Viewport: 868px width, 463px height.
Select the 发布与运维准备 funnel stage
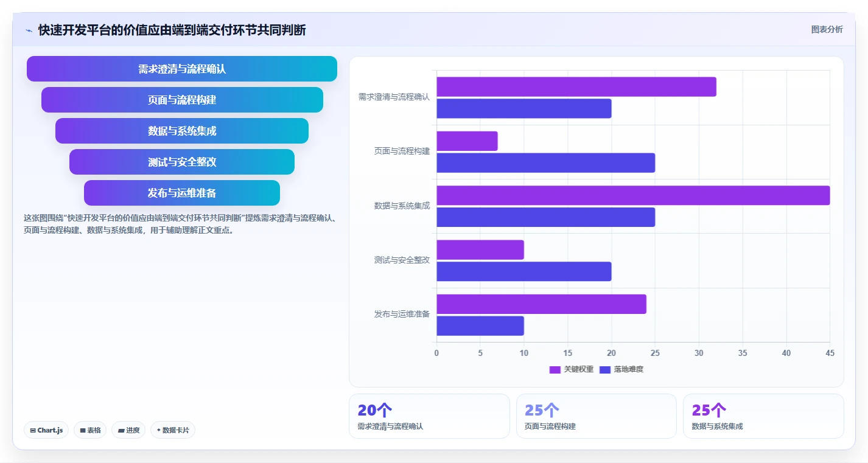[x=182, y=193]
